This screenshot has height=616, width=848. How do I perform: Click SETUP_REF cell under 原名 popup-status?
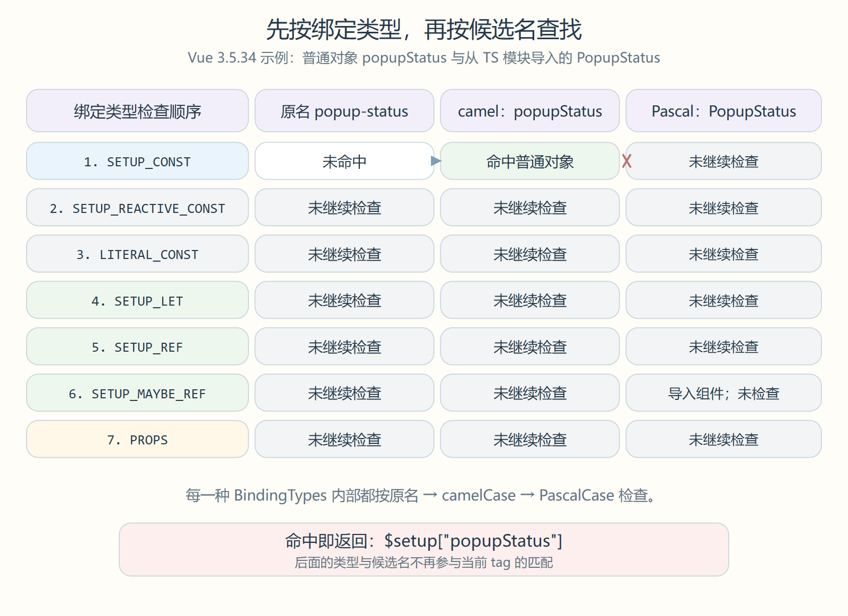344,346
